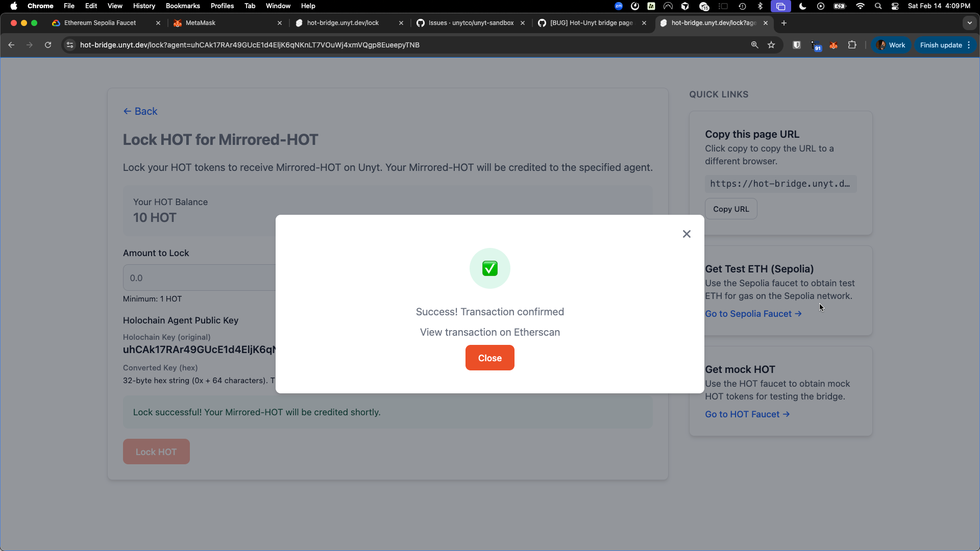
Task: Open site settings via the address bar tune icon
Action: pyautogui.click(x=69, y=45)
